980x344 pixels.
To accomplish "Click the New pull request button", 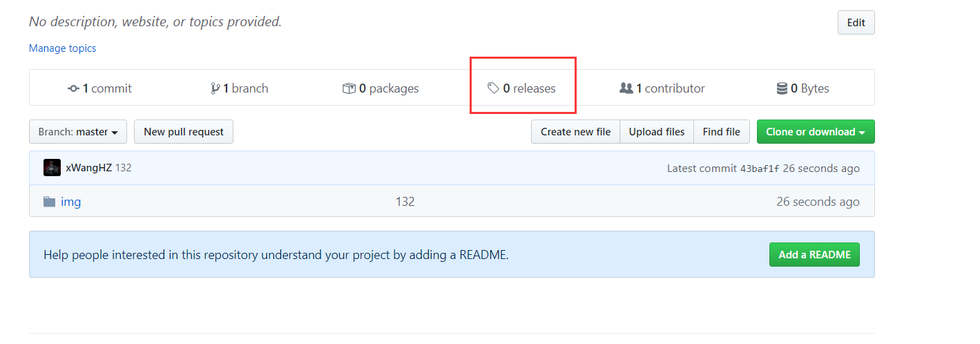I will tap(184, 132).
